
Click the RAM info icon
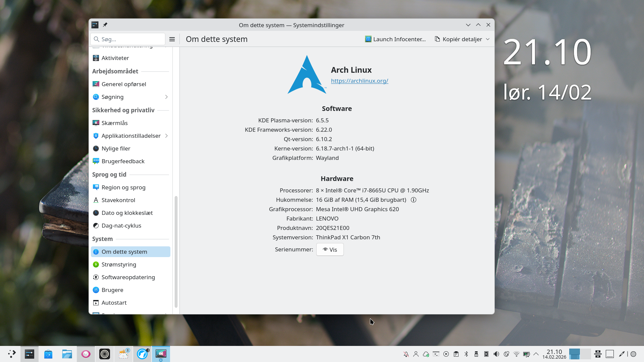(414, 200)
